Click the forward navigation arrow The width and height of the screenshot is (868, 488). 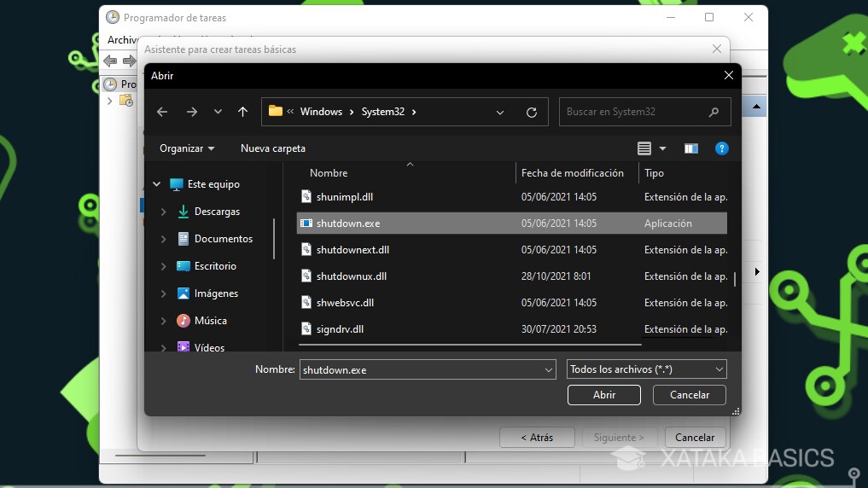(191, 112)
